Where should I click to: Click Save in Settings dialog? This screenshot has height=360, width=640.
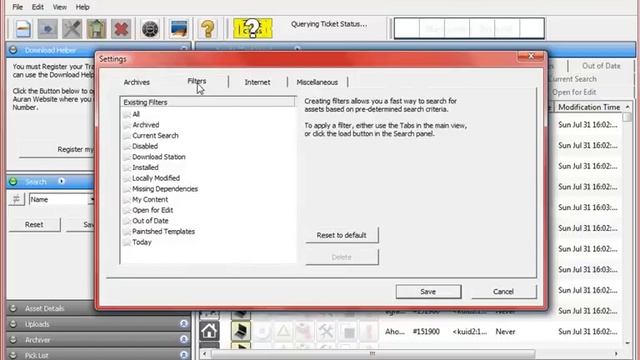pos(428,291)
